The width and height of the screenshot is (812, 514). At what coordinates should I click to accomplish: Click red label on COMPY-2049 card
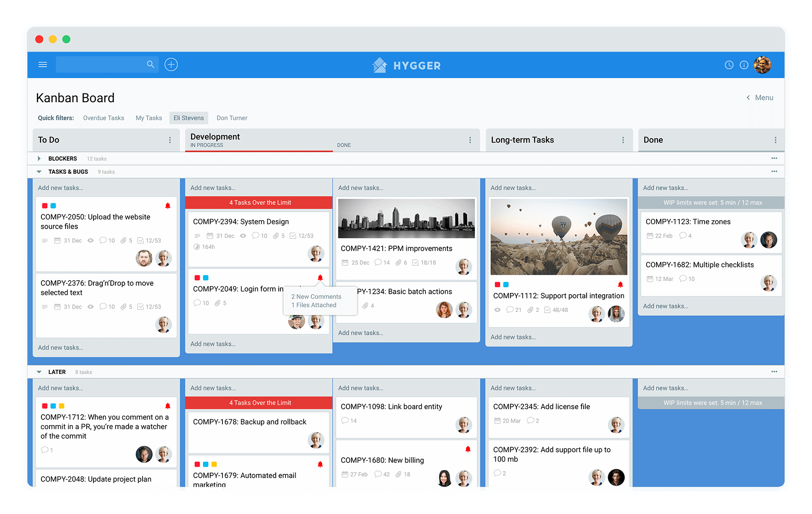pos(197,278)
